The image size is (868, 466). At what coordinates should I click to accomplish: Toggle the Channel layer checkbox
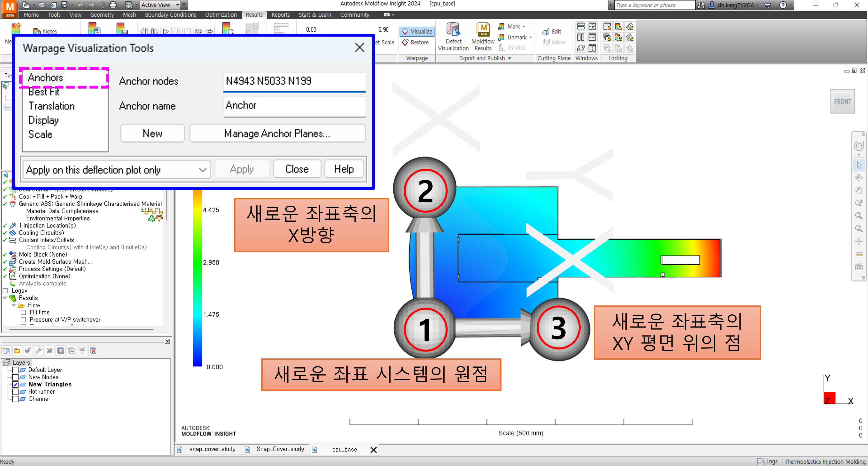[15, 399]
